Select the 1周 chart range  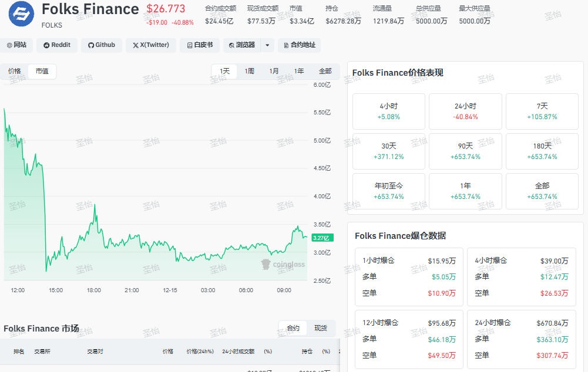pos(250,71)
